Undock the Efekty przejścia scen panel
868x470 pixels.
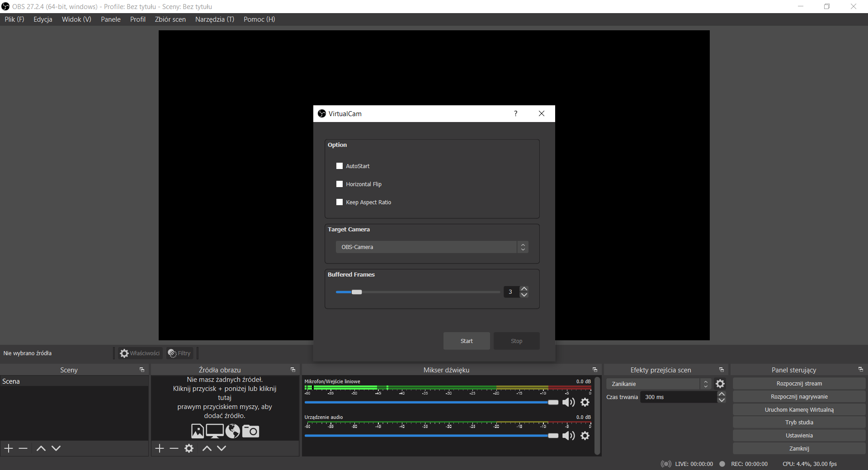(722, 370)
